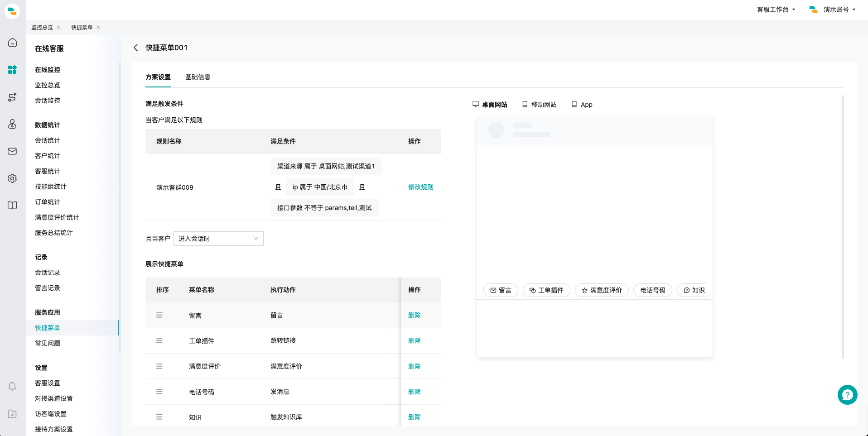Click the app logo in the sidebar

12,11
